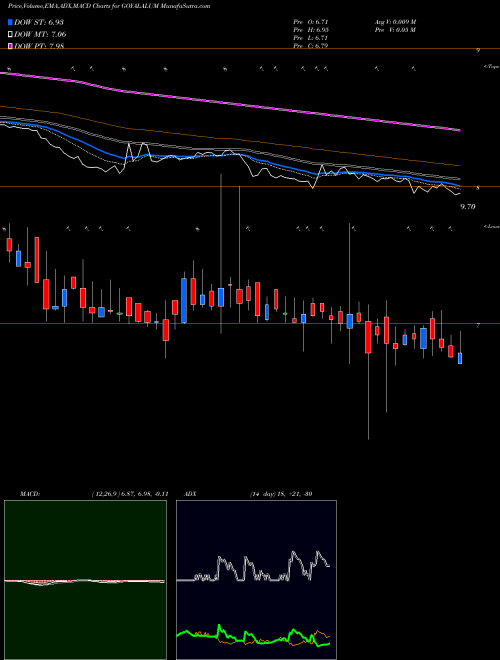Click the price axis label 7
This screenshot has height=660, width=500.
(478, 325)
